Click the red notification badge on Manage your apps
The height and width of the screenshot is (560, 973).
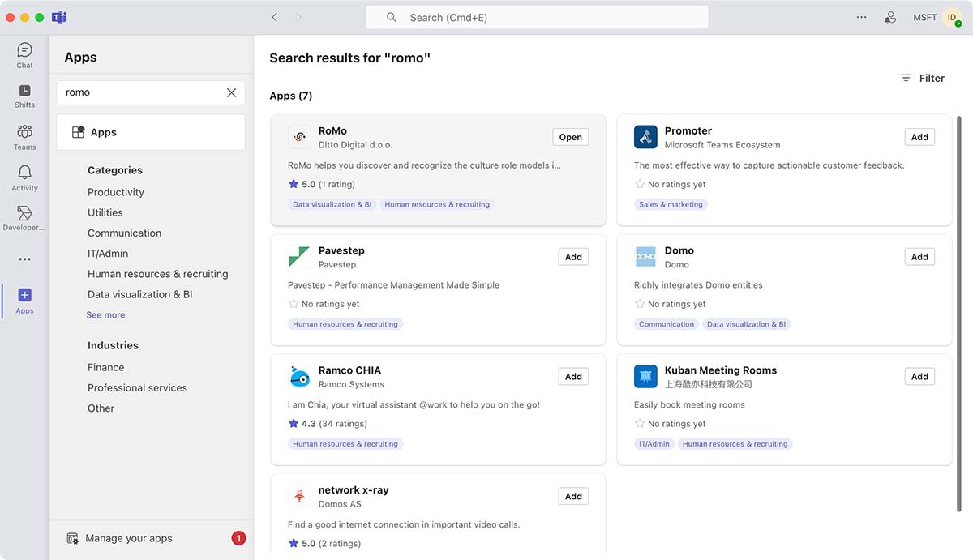[238, 538]
